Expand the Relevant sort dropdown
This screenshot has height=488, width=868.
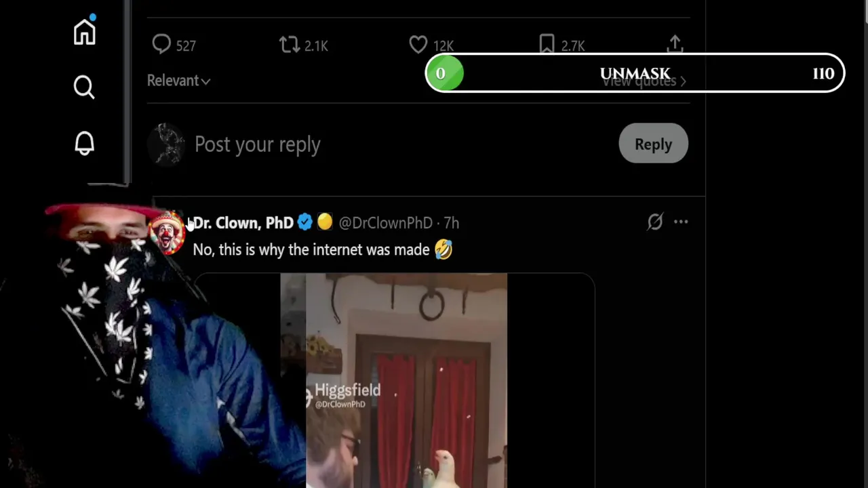[x=178, y=81]
